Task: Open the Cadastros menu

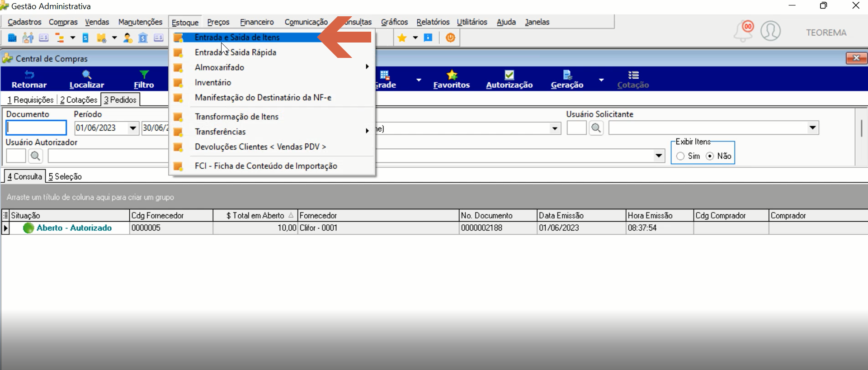Action: click(24, 22)
